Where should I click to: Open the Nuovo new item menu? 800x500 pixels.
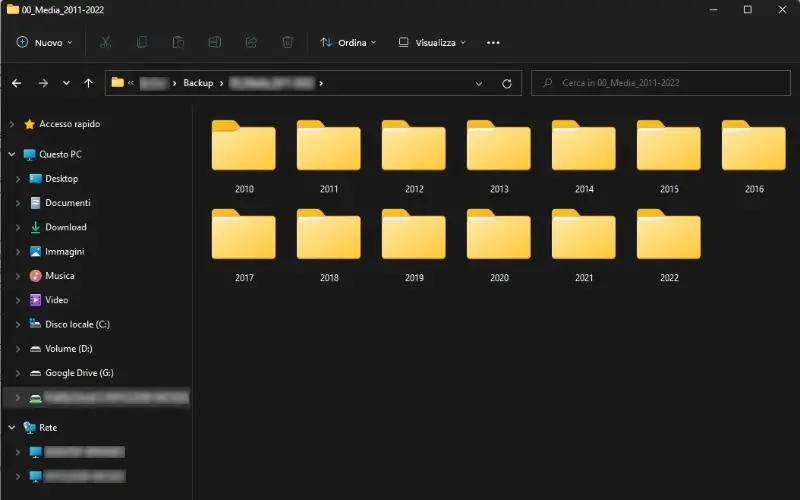(x=44, y=42)
